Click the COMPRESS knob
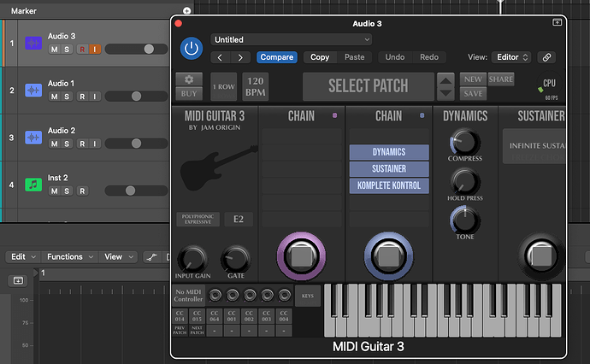This screenshot has width=590, height=364. tap(464, 143)
